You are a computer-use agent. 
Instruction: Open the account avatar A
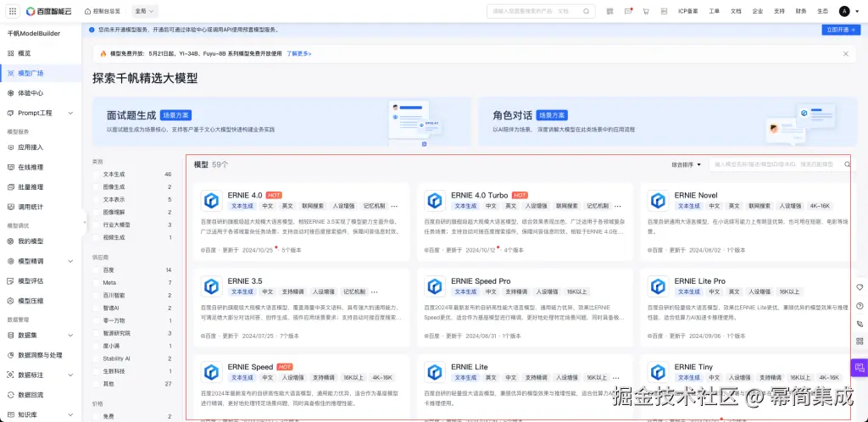tap(844, 11)
